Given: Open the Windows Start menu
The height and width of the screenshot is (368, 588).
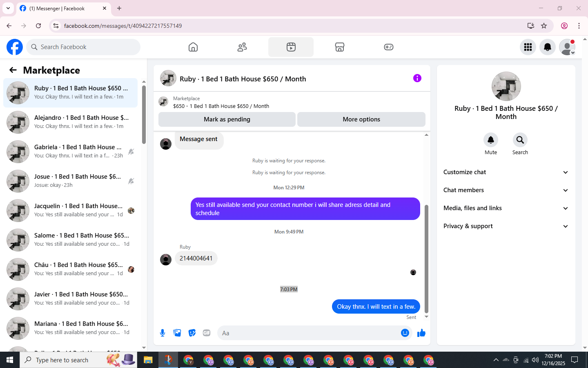Looking at the screenshot, I should pos(10,360).
